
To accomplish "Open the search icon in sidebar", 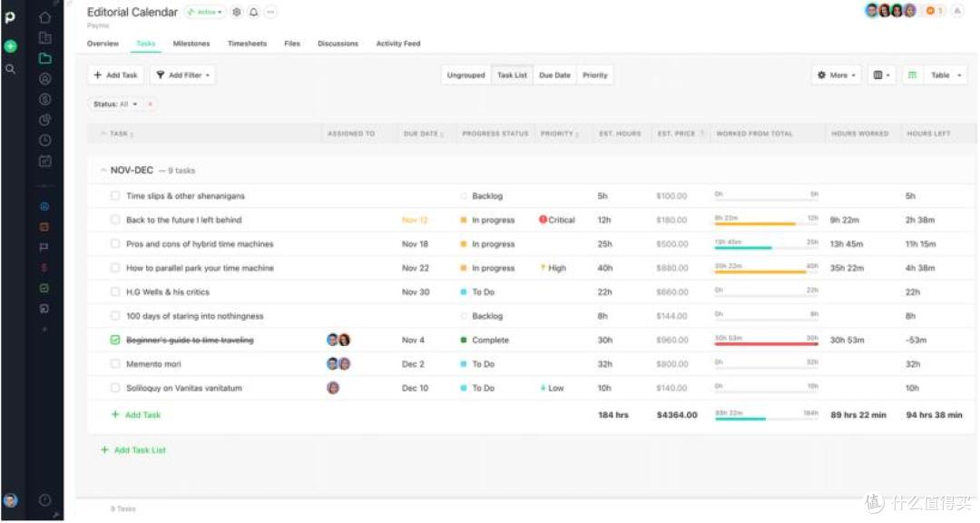I will click(x=11, y=69).
